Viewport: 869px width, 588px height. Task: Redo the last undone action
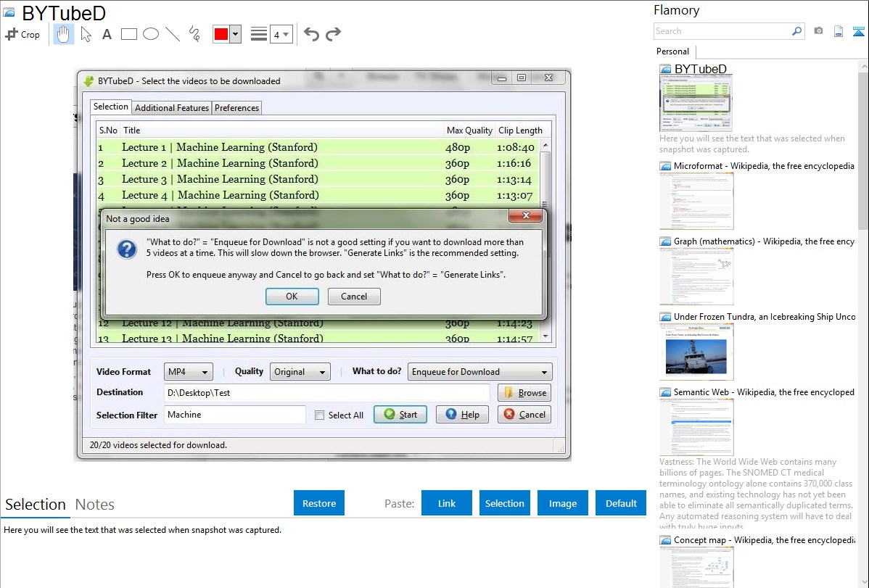click(333, 34)
